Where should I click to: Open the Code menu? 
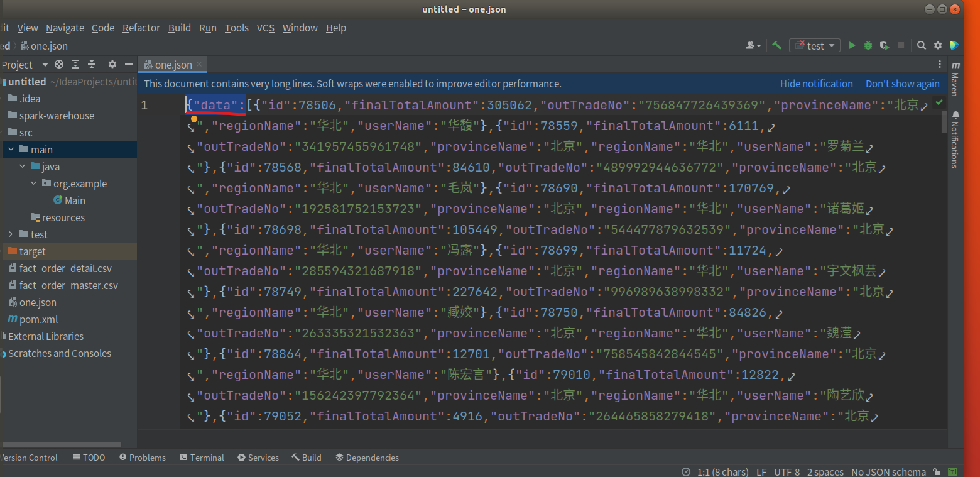(103, 28)
